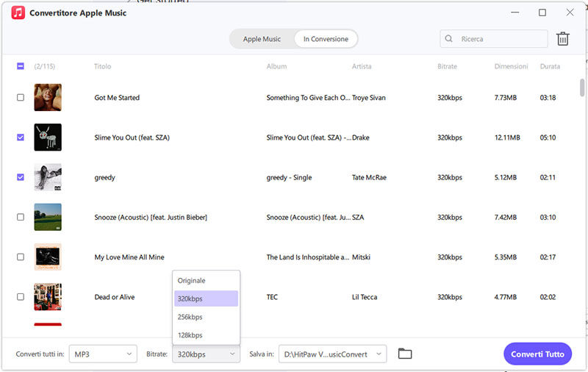The height and width of the screenshot is (372, 588).
Task: Click the Durata column header
Action: tap(550, 66)
